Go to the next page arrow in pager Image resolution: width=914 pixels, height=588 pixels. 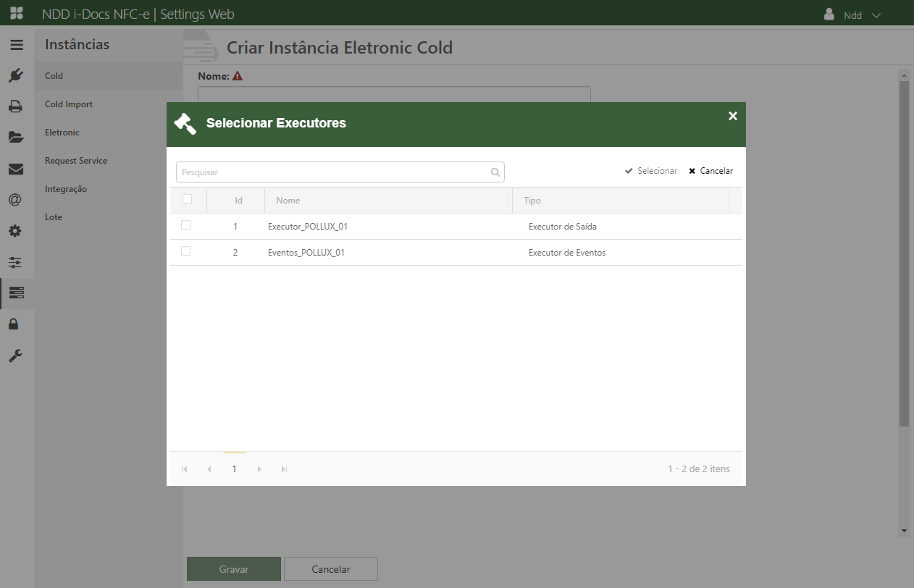coord(259,469)
